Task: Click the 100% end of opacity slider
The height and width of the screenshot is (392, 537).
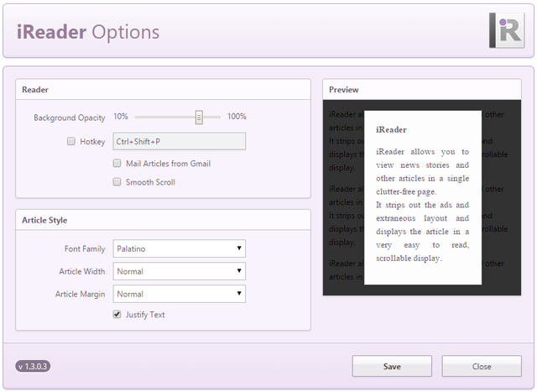Action: [x=237, y=117]
